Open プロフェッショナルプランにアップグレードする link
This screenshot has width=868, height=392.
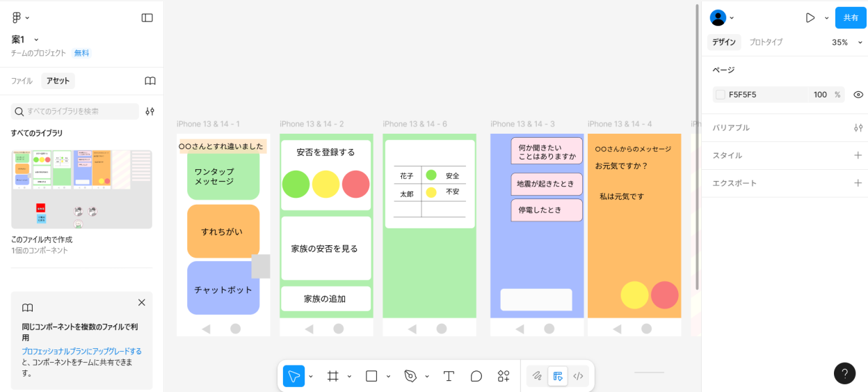(x=81, y=352)
